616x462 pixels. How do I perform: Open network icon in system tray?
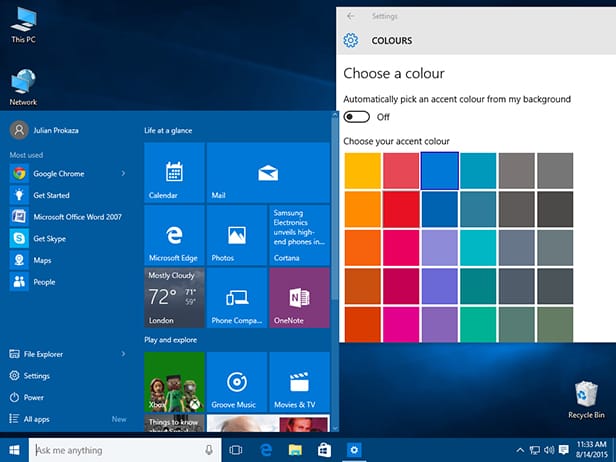pyautogui.click(x=534, y=450)
